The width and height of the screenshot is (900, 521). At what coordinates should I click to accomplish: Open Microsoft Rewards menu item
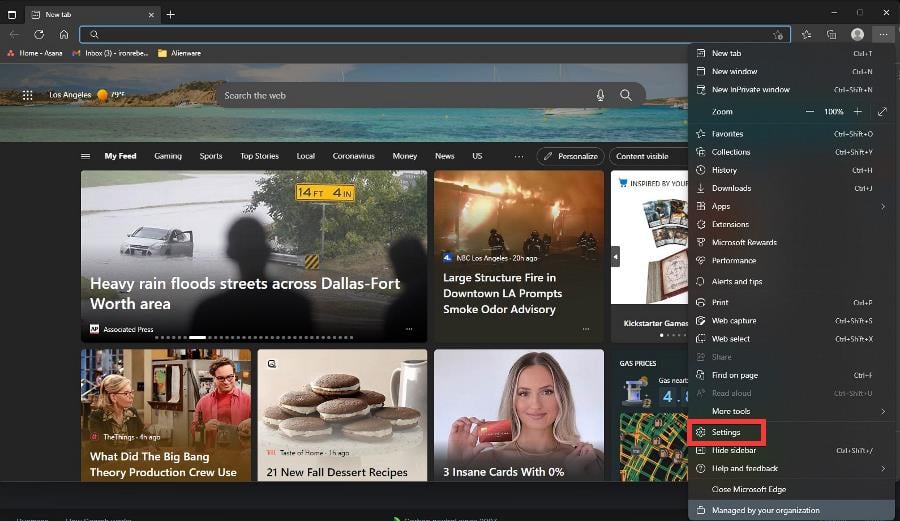pos(792,243)
